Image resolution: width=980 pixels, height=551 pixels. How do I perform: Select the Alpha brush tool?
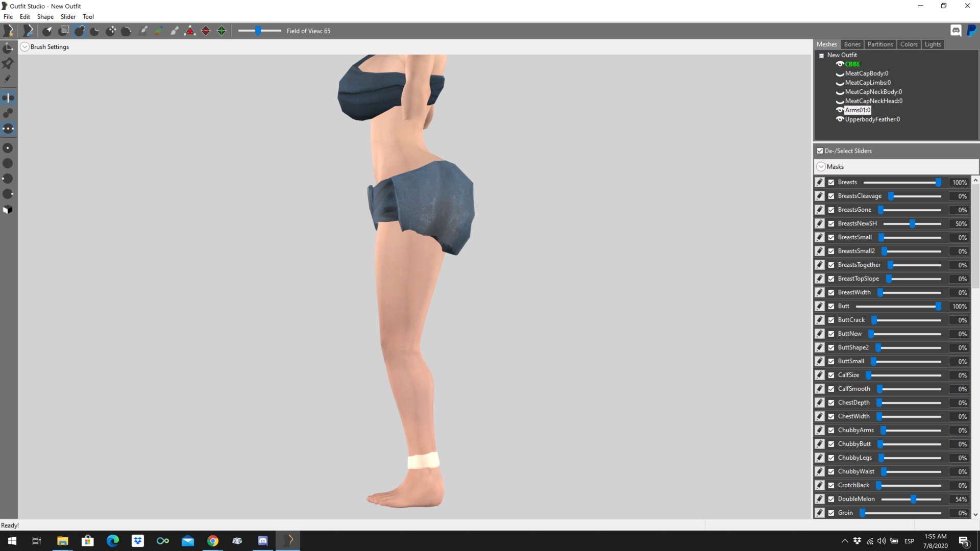tap(175, 31)
